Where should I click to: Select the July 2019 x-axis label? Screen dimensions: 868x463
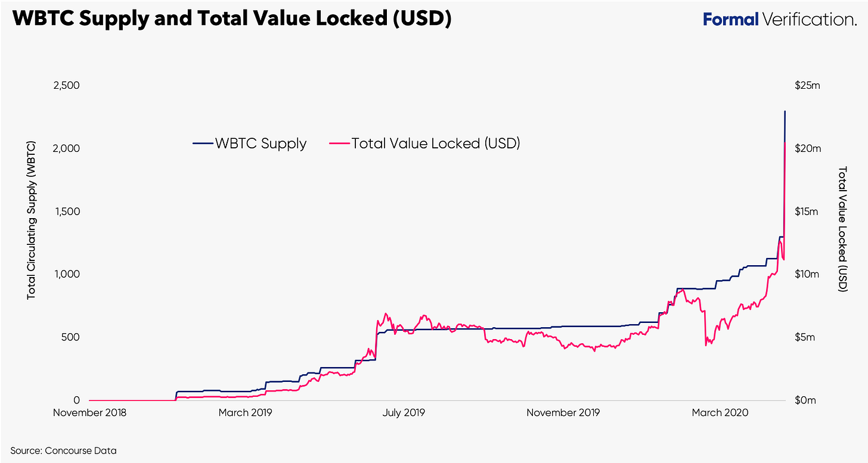pyautogui.click(x=404, y=413)
